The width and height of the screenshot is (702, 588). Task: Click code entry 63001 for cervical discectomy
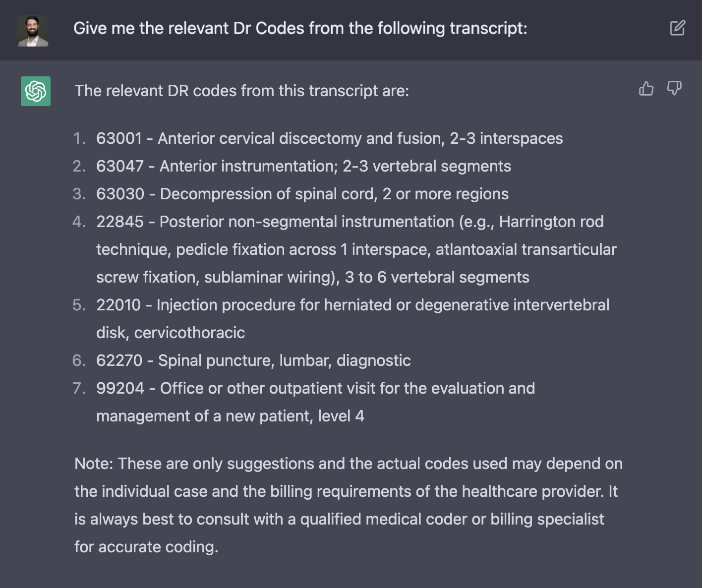pos(329,139)
